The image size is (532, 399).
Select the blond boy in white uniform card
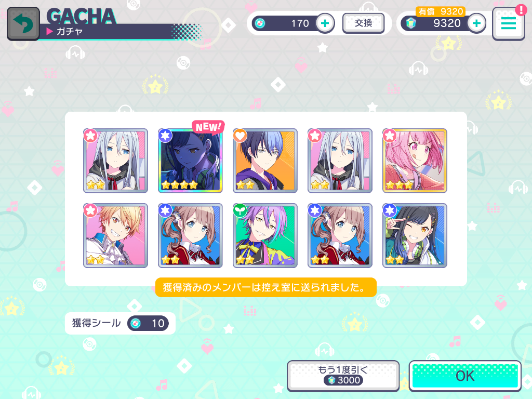pyautogui.click(x=115, y=235)
